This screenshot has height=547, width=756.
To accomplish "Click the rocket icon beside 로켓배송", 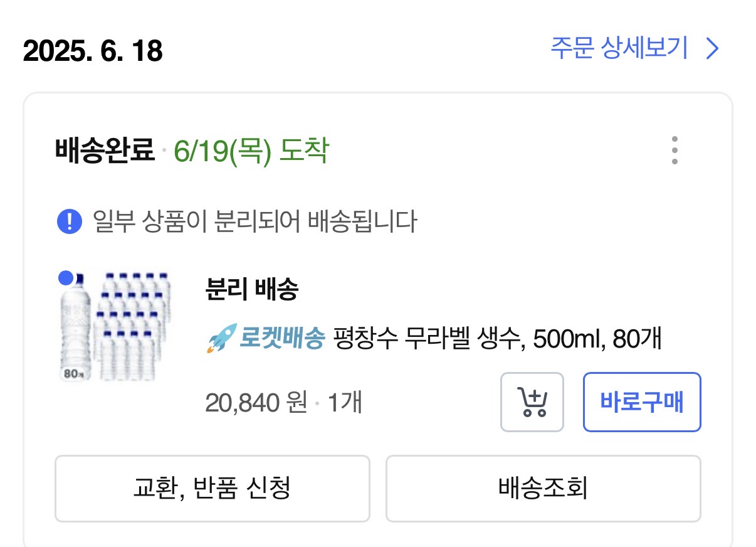I will (x=220, y=339).
